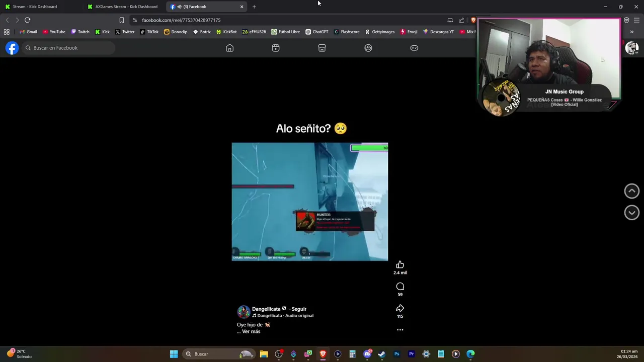644x362 pixels.
Task: Click inside Buscar en Facebook search field
Action: (x=68, y=48)
